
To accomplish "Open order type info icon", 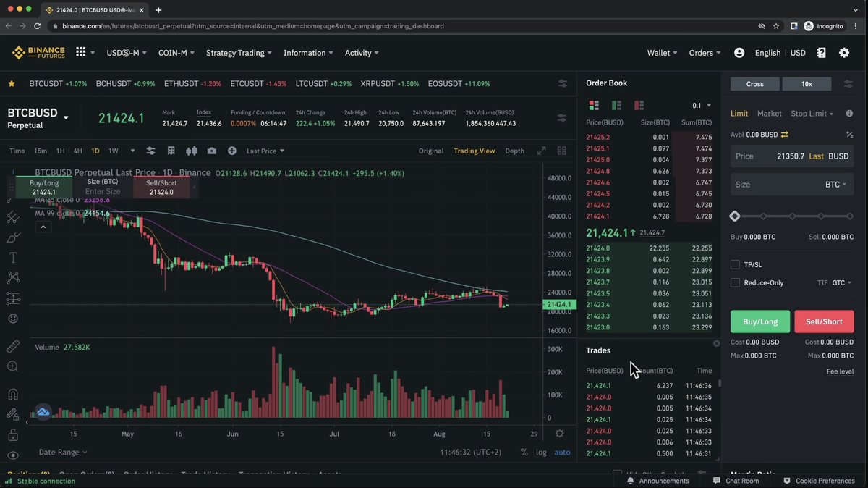I will [849, 114].
